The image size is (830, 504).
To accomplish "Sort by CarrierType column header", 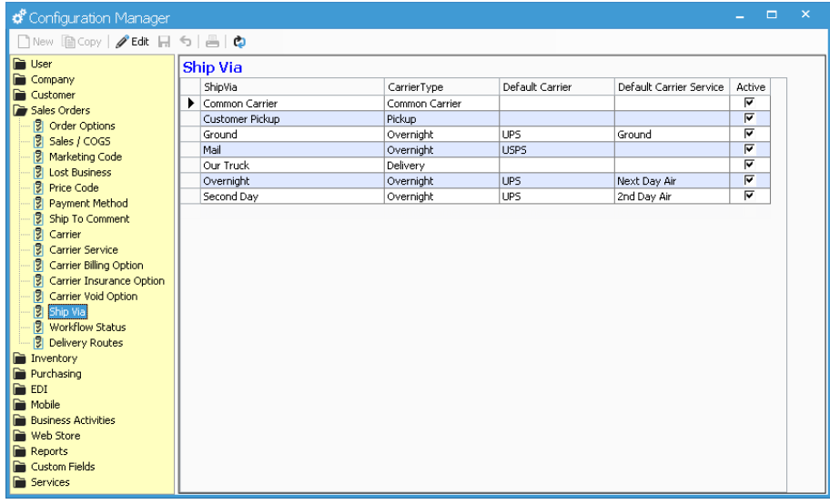I will coord(441,86).
